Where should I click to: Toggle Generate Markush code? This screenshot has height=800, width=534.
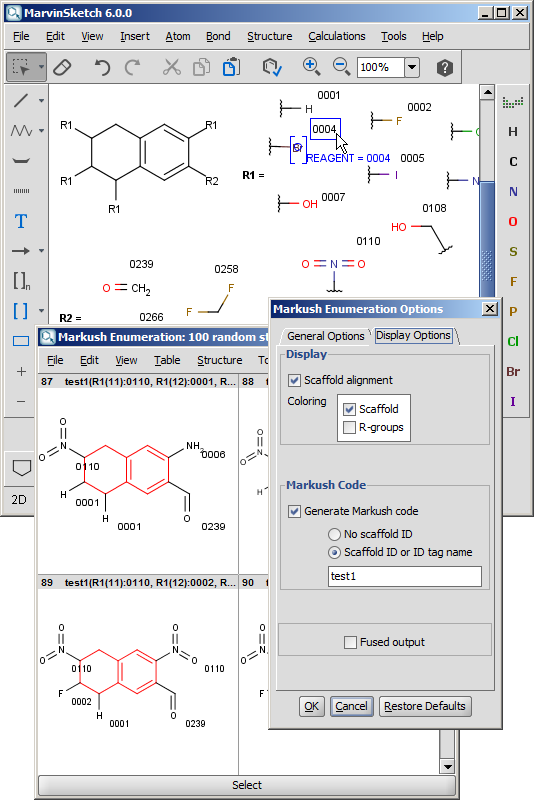click(294, 511)
